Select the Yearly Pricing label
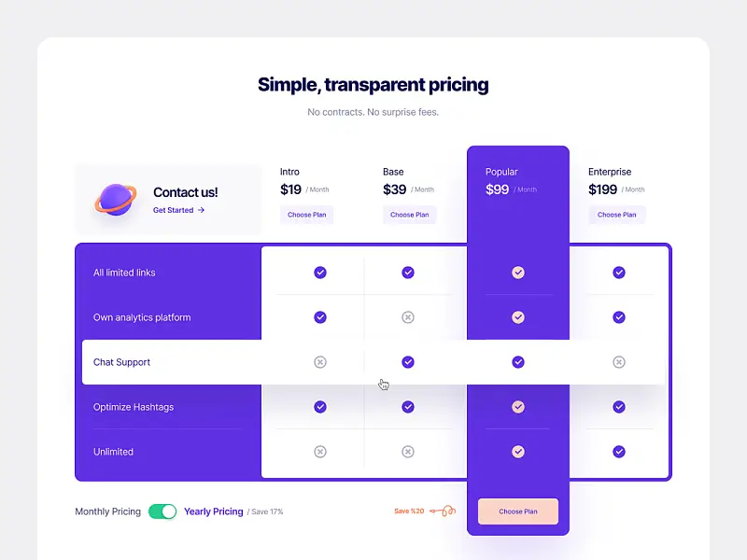Viewport: 747px width, 560px height. 214,511
